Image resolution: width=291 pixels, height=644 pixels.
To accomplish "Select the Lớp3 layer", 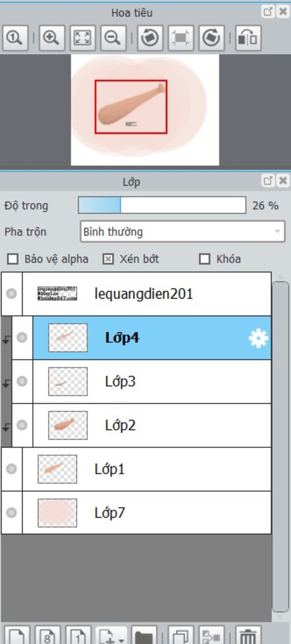I will [152, 381].
